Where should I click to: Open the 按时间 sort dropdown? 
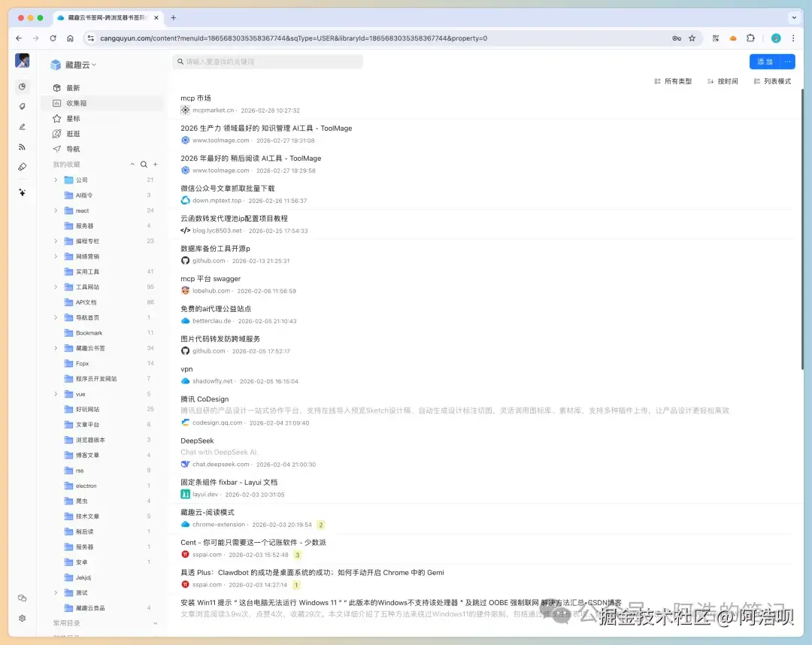(723, 81)
